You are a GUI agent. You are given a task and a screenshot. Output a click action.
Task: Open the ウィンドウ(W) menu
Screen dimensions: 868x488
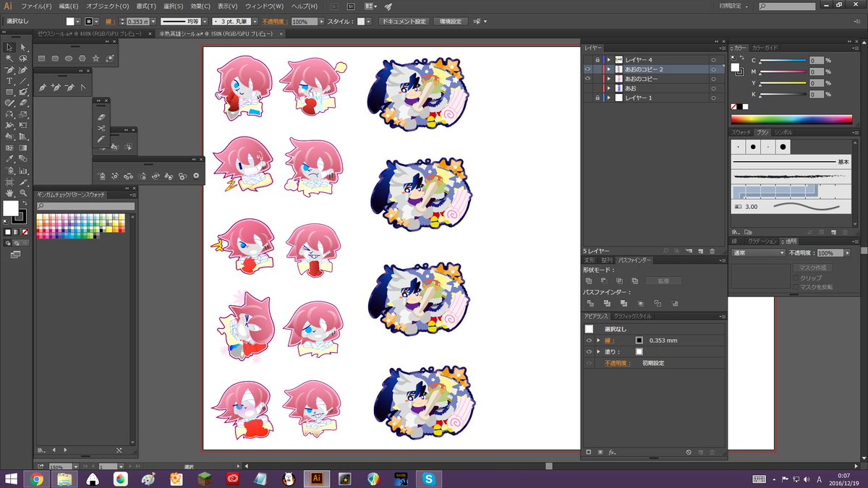[263, 6]
